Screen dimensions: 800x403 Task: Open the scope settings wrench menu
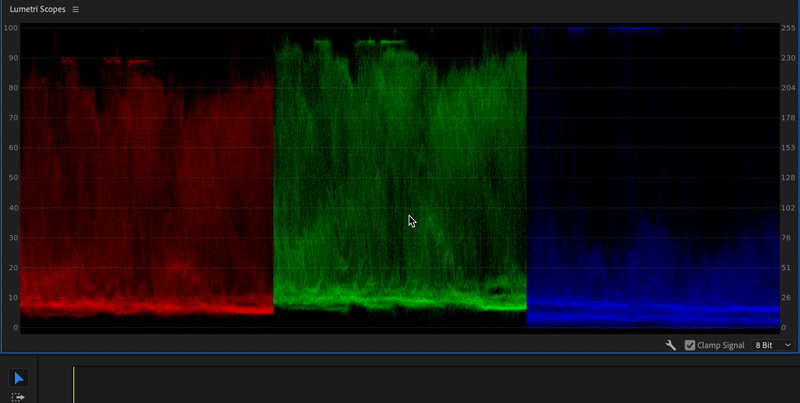coord(671,345)
